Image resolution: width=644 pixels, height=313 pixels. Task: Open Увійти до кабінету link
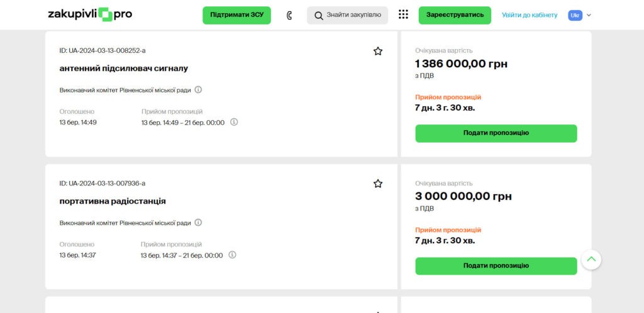coord(530,15)
